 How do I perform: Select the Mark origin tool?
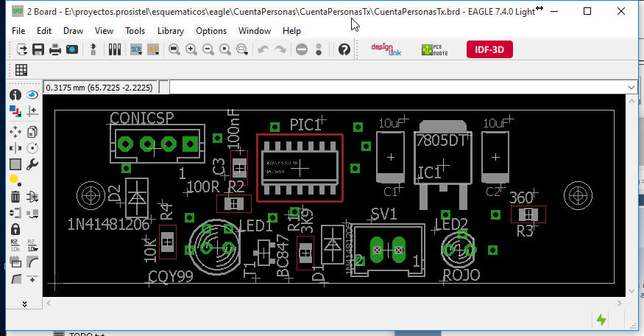point(32,111)
